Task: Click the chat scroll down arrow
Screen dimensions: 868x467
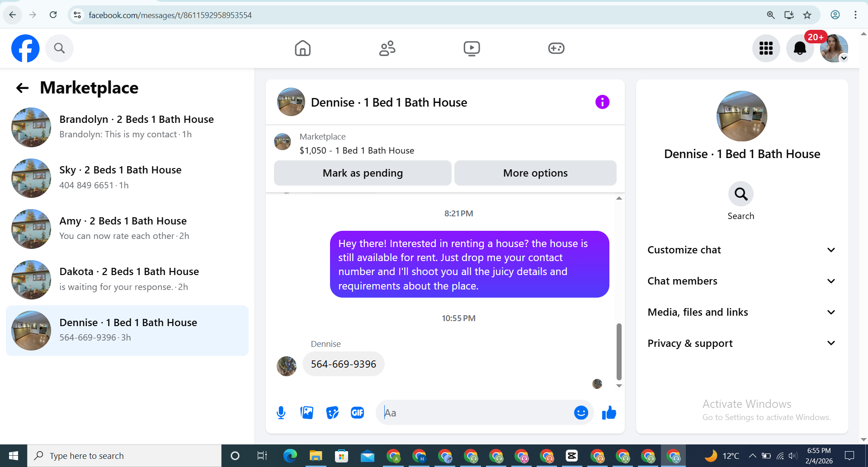Action: coord(619,386)
